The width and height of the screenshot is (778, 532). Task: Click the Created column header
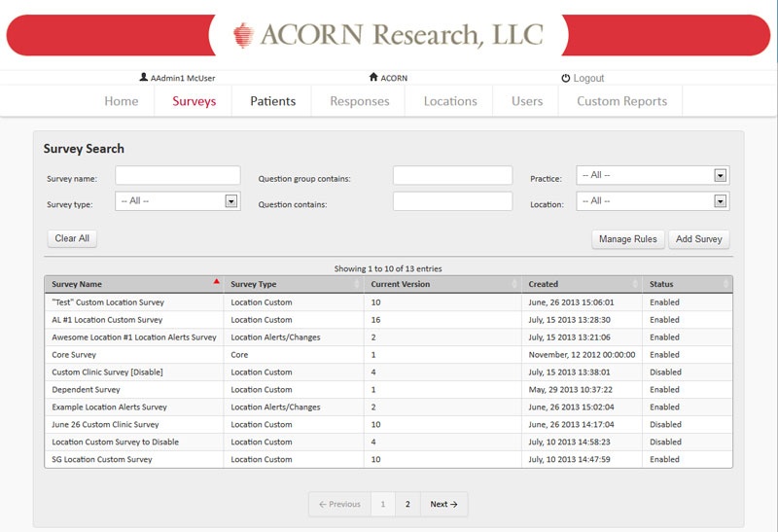click(x=582, y=284)
